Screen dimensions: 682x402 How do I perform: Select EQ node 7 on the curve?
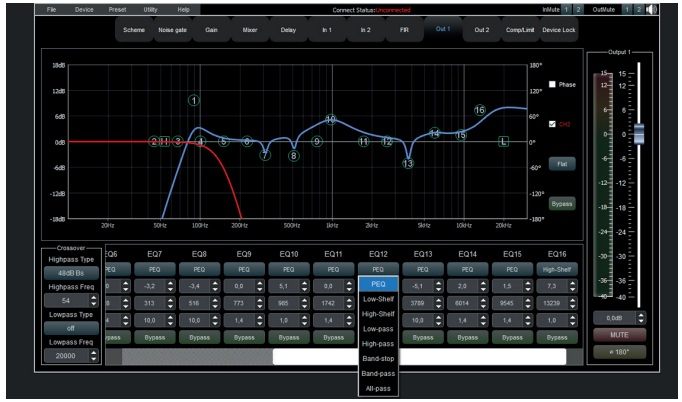pyautogui.click(x=265, y=155)
